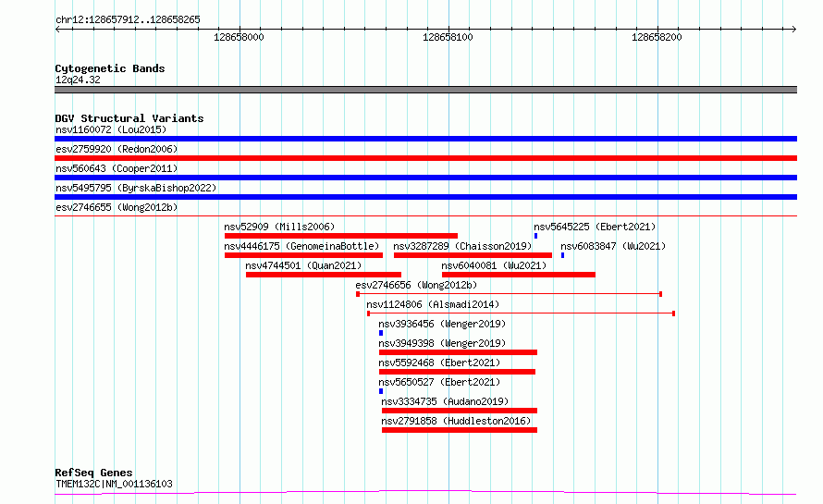This screenshot has height=504, width=823.
Task: Click nsv2791858 (Huddleston2016) label
Action: [x=456, y=421]
